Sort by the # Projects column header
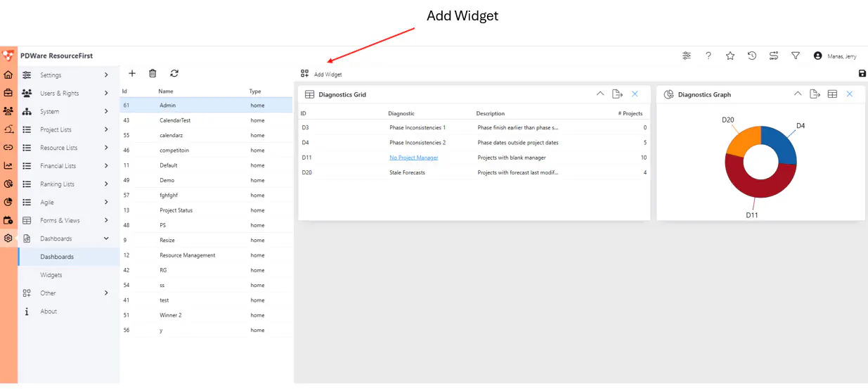 pos(632,113)
